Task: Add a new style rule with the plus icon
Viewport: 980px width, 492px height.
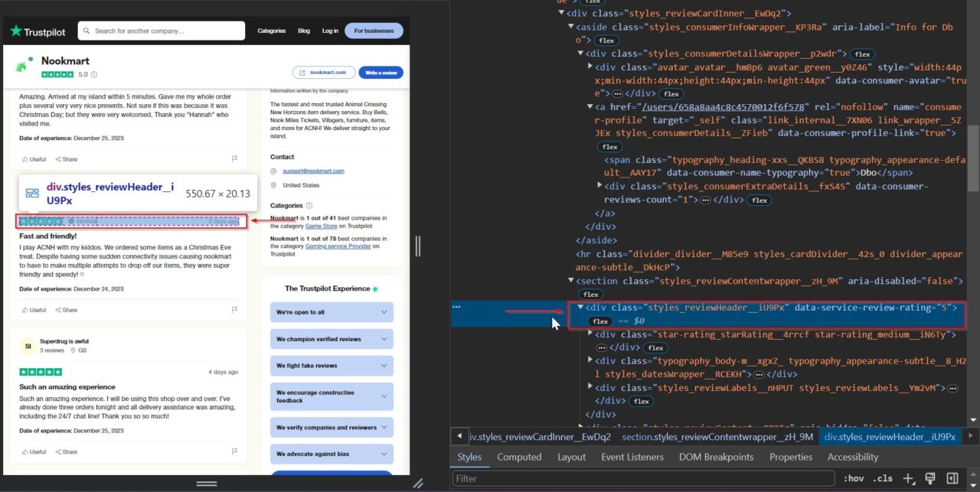Action: (908, 478)
